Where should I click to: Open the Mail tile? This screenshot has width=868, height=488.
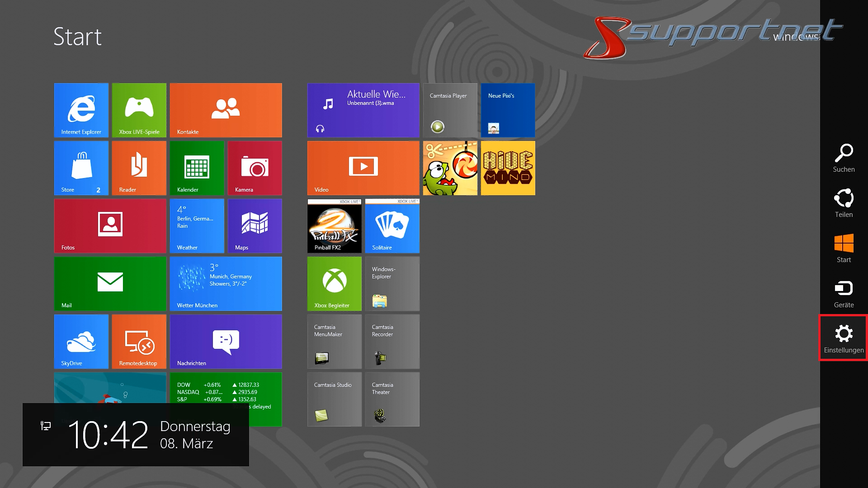point(110,284)
